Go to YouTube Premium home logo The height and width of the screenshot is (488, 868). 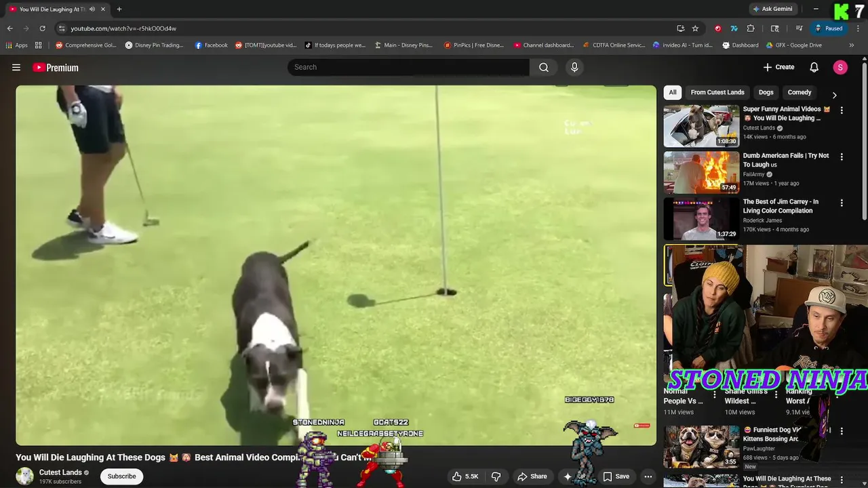point(56,67)
